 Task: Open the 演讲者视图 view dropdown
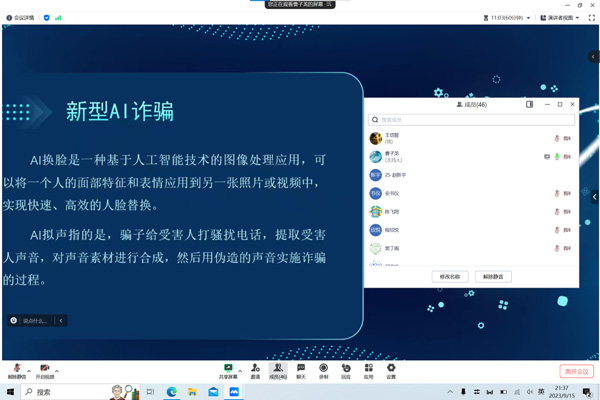click(x=564, y=17)
